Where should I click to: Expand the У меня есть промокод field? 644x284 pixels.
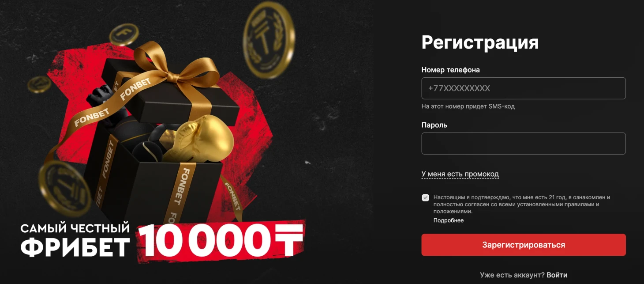pos(460,174)
